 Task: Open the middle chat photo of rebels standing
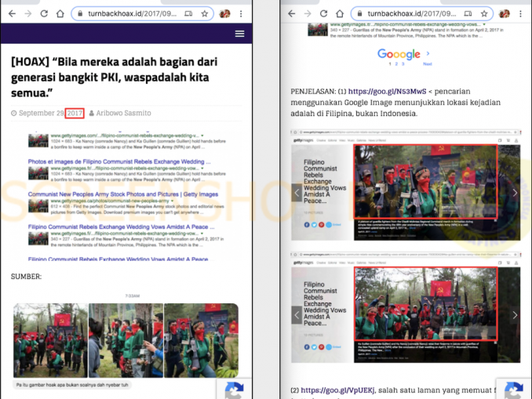126,340
